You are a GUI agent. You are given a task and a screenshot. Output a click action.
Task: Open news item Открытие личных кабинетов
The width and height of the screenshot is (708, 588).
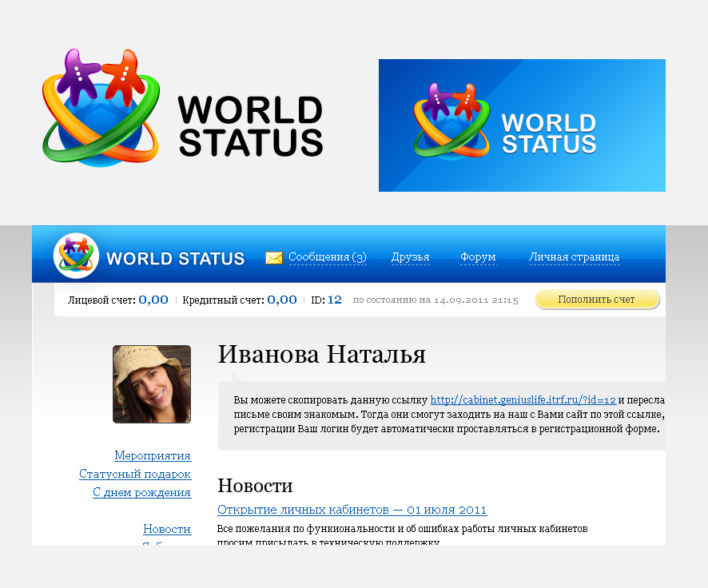pos(352,510)
